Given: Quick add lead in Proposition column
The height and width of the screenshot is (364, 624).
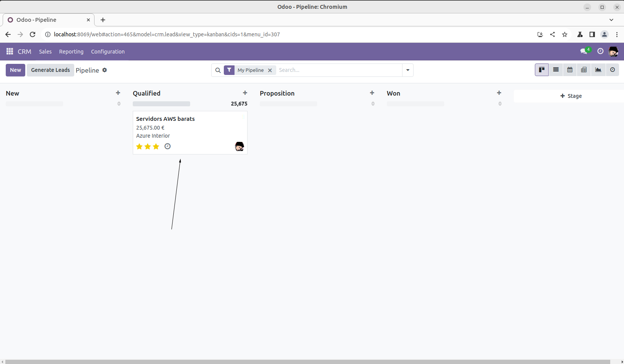Looking at the screenshot, I should (372, 93).
